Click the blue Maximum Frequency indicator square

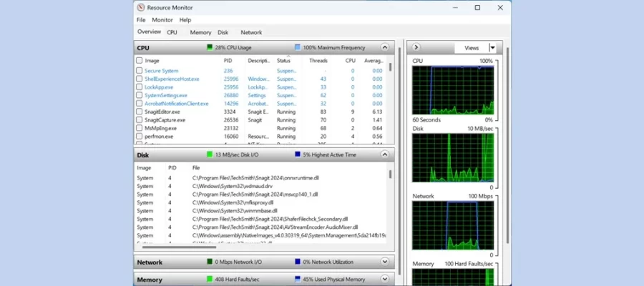point(298,48)
